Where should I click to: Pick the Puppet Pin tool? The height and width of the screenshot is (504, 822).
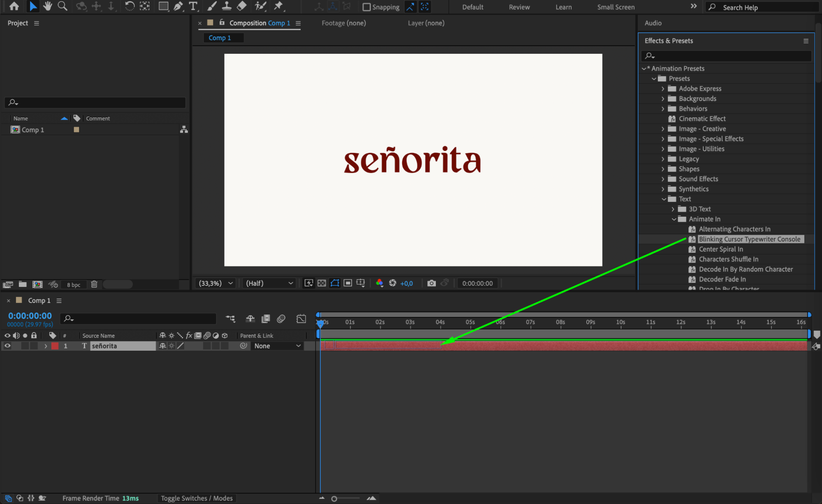278,6
